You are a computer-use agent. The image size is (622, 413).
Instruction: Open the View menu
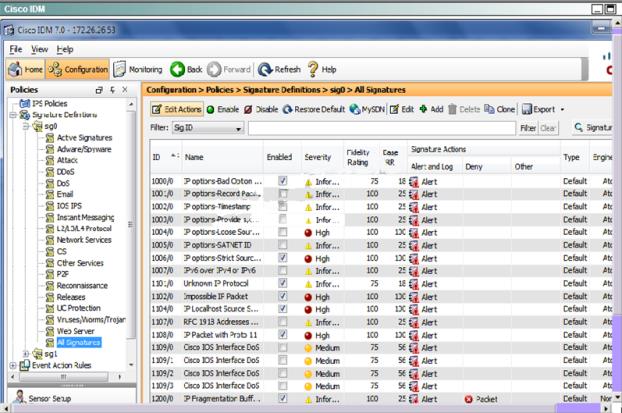pos(39,49)
